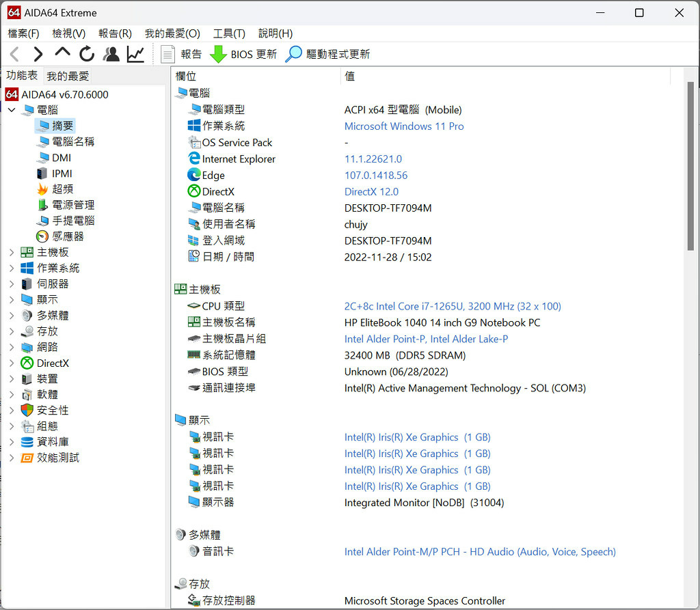The image size is (700, 610).
Task: Expand the 安全性 tree node
Action: click(x=12, y=411)
